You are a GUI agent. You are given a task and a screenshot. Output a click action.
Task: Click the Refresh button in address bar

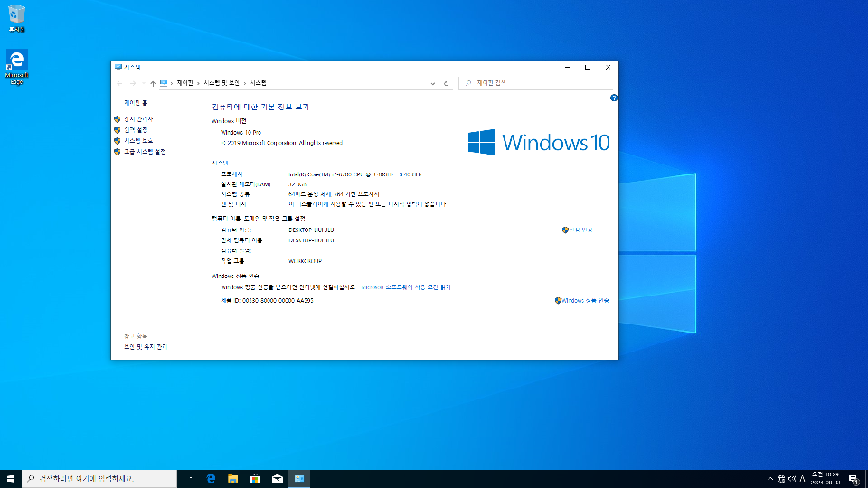[446, 83]
